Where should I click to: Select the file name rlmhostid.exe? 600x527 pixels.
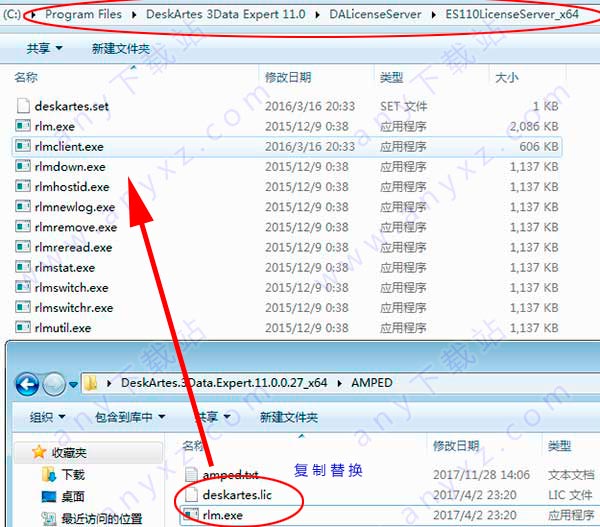pos(72,187)
